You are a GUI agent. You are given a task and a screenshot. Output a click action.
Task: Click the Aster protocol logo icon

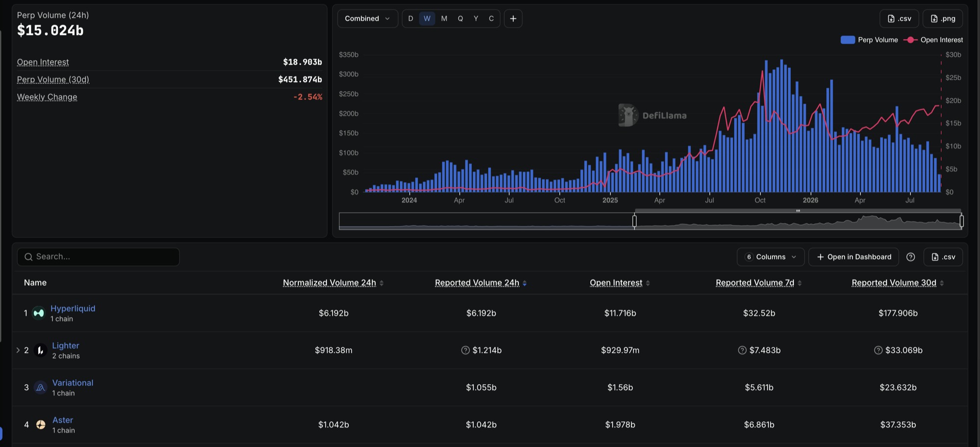coord(41,424)
